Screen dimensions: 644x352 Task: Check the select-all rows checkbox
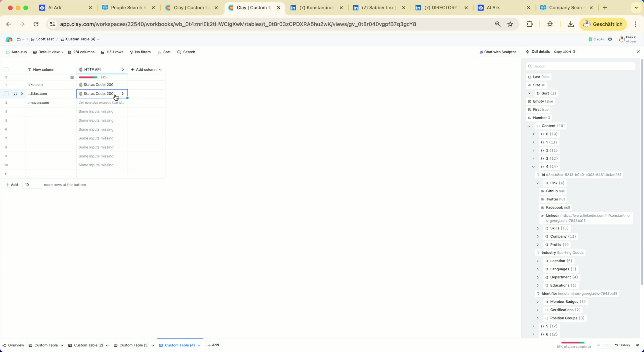(x=6, y=70)
